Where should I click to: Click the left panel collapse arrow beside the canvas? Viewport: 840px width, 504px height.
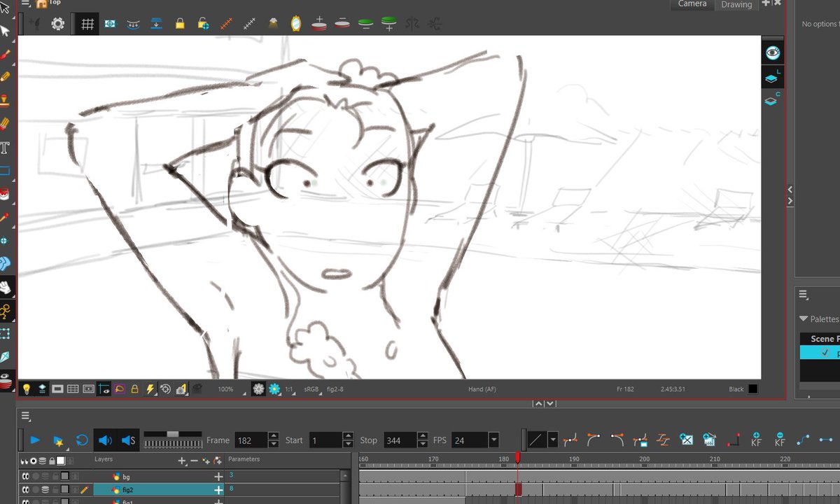790,190
